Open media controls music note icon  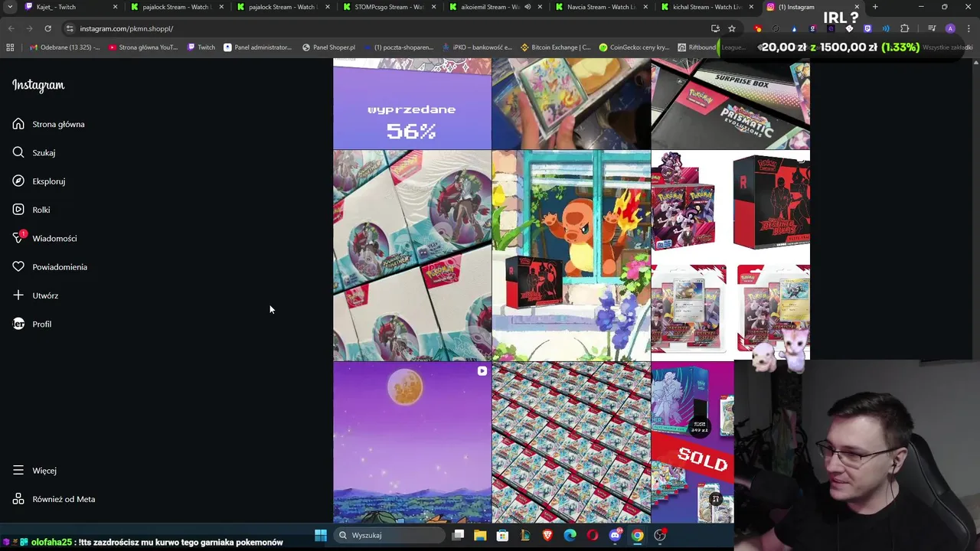tap(932, 28)
